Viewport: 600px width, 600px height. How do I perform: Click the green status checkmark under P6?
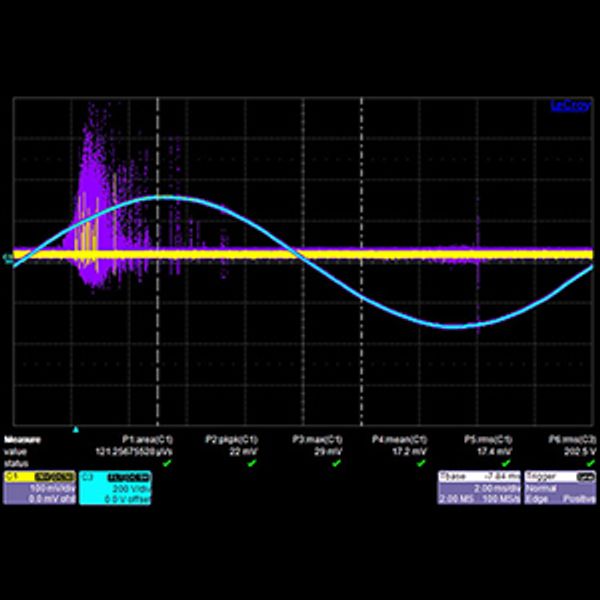[x=590, y=462]
